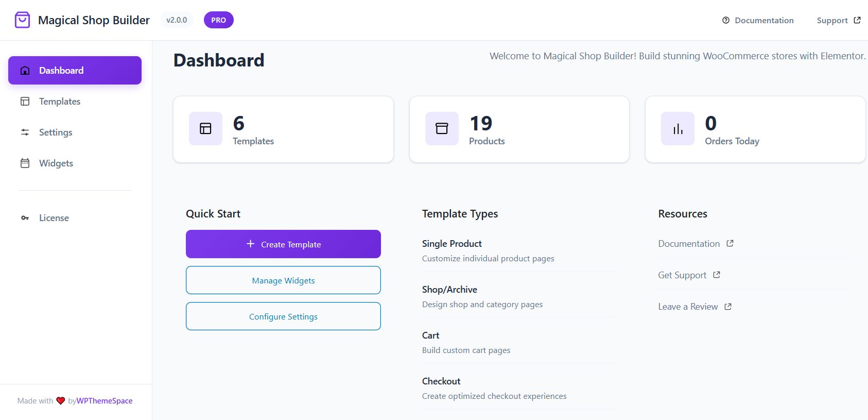Click the Products stat card box icon
The image size is (868, 420).
442,128
